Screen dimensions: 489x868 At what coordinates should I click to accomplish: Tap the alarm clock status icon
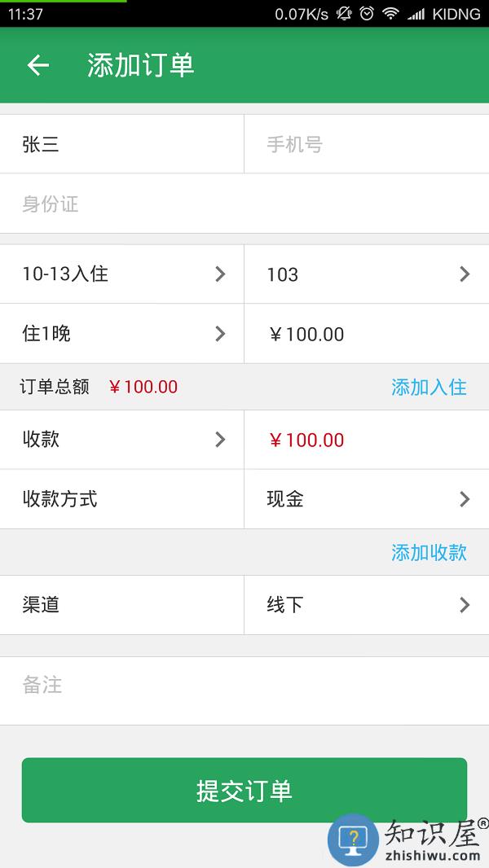pos(368,13)
